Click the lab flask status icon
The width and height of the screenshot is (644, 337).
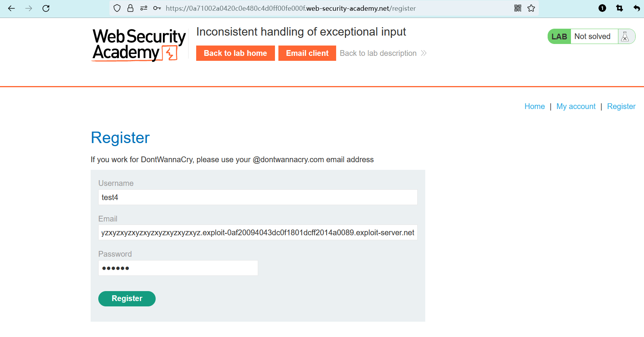coord(625,37)
